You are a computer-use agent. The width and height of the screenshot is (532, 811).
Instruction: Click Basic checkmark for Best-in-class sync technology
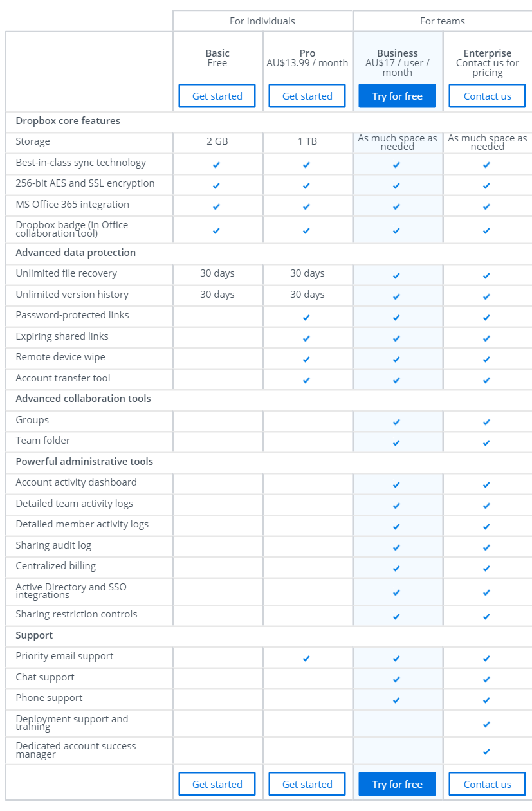click(216, 165)
